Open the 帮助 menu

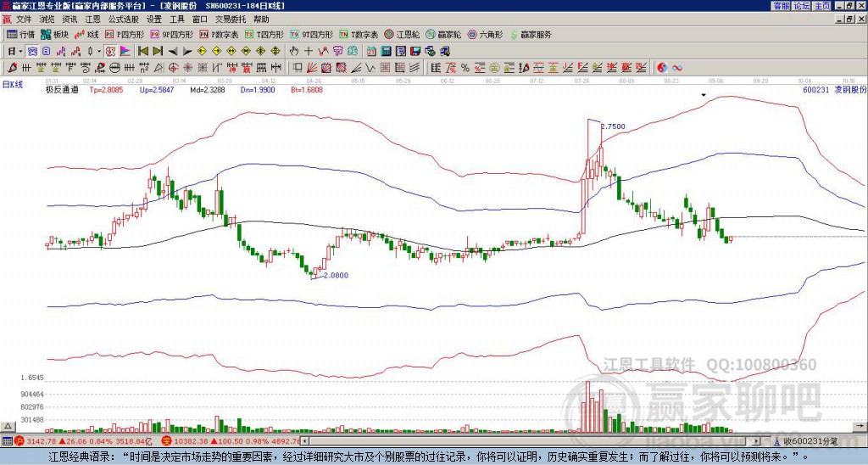(x=261, y=20)
